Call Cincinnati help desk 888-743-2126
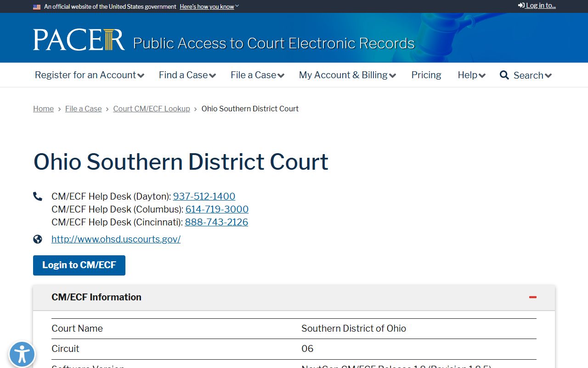 [x=216, y=222]
